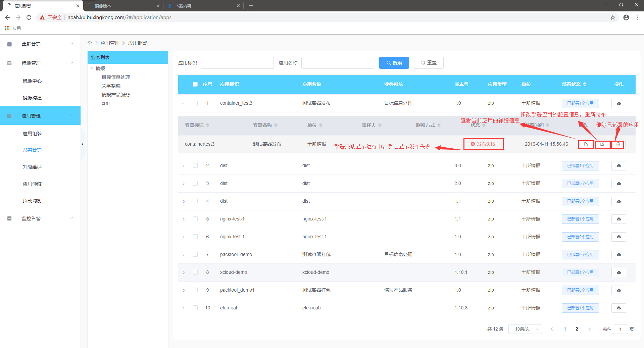This screenshot has height=348, width=644.
Task: Click cloud deploy icon for xcloud-demo row
Action: click(x=618, y=272)
